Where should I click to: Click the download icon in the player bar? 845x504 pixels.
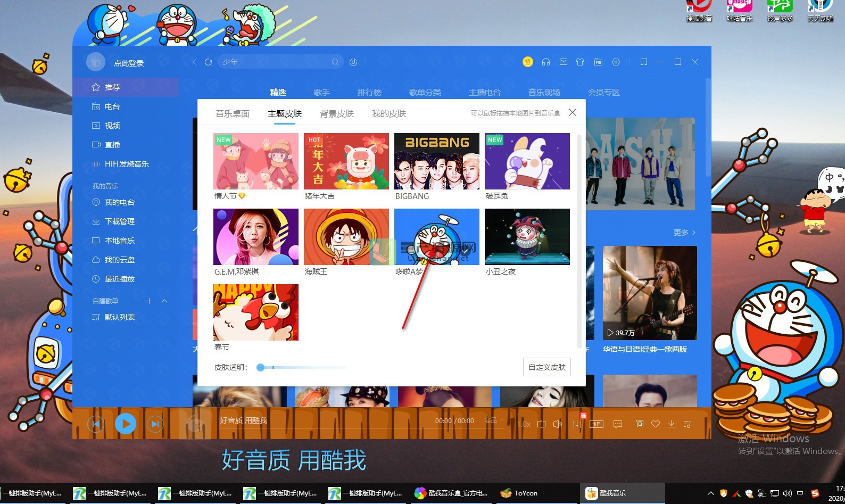coord(671,424)
